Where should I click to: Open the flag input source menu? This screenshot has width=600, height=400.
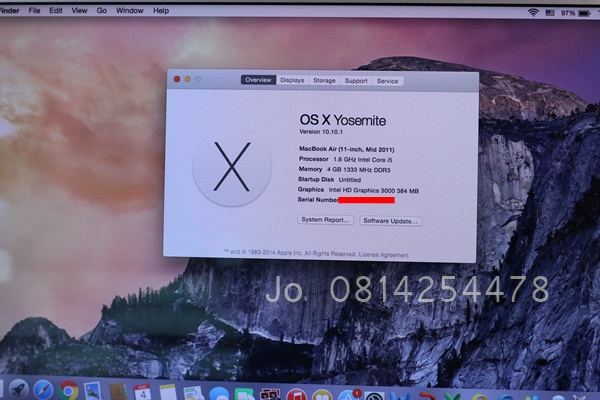coord(550,13)
